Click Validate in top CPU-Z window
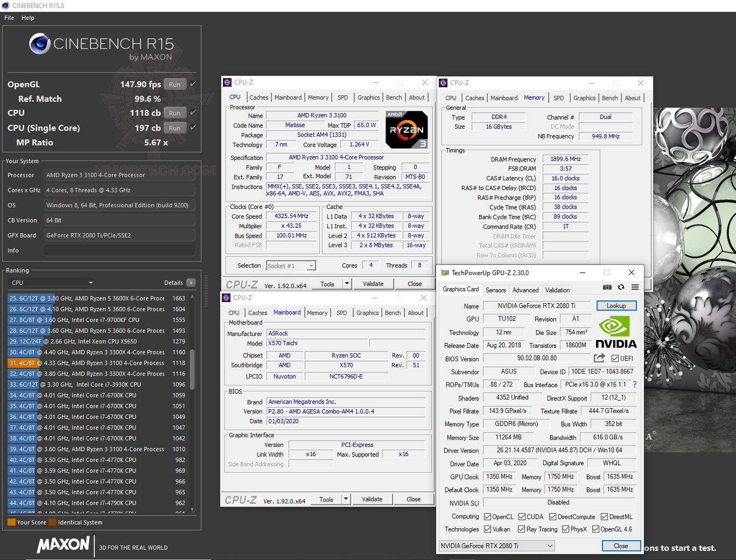This screenshot has width=736, height=560. coord(373,284)
